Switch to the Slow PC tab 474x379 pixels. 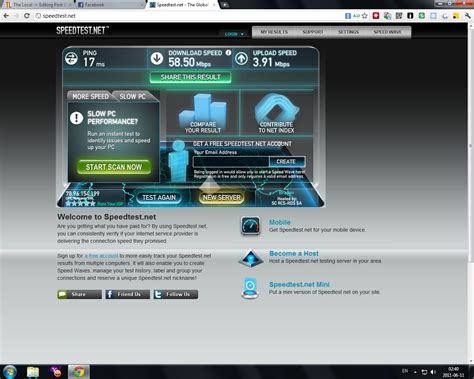[x=133, y=96]
